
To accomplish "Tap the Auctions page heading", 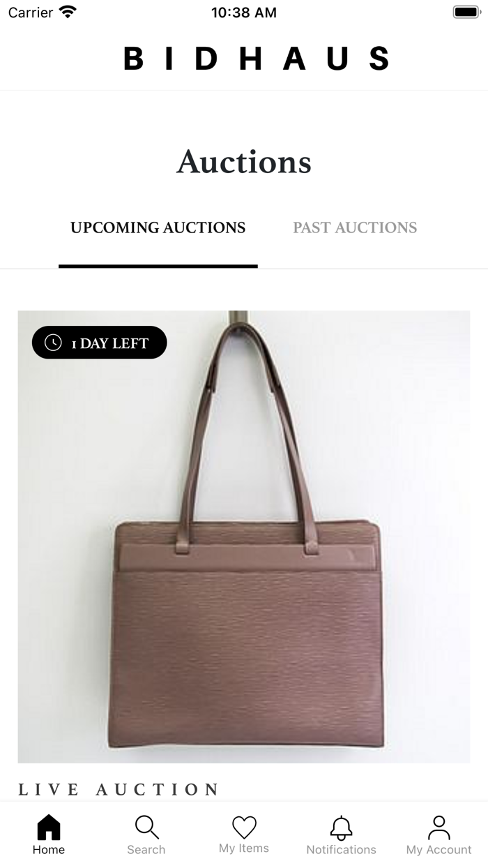I will click(244, 162).
